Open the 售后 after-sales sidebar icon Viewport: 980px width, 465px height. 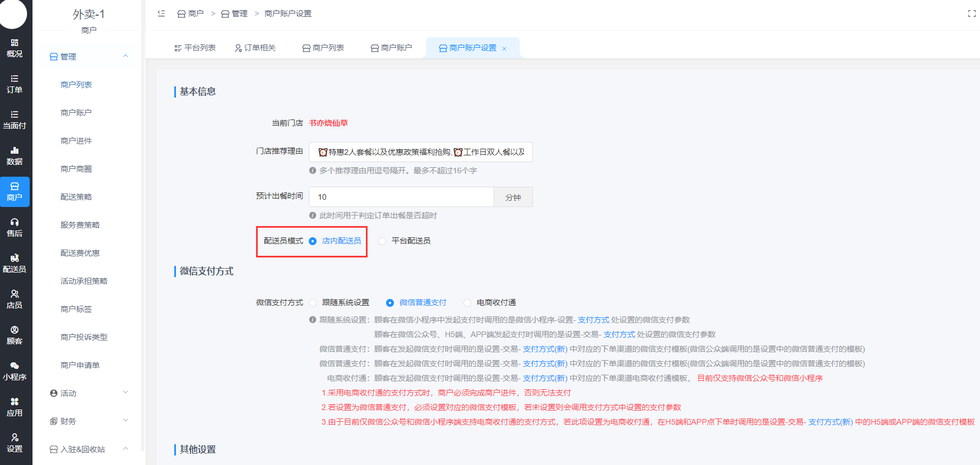(15, 228)
